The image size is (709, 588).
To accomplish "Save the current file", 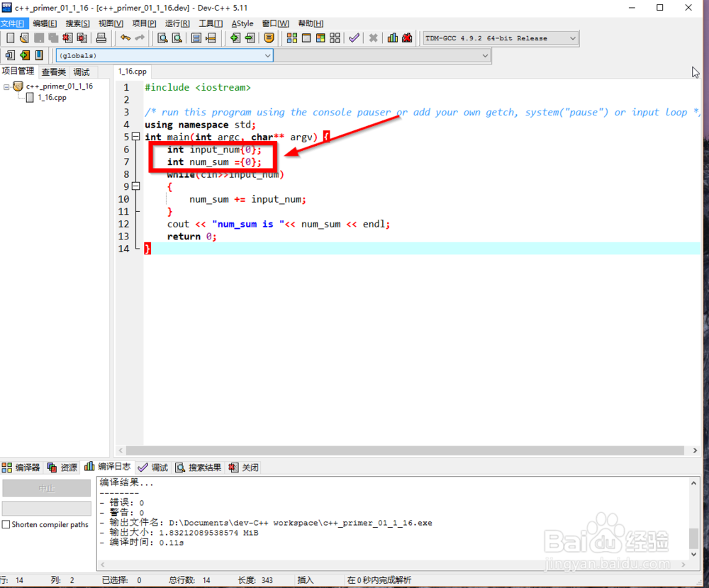I will (39, 38).
